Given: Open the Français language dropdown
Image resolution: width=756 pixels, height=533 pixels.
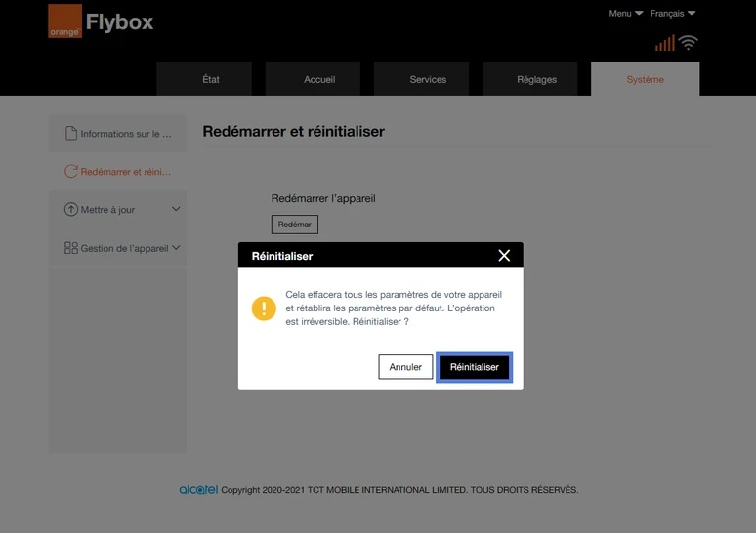Looking at the screenshot, I should point(673,14).
